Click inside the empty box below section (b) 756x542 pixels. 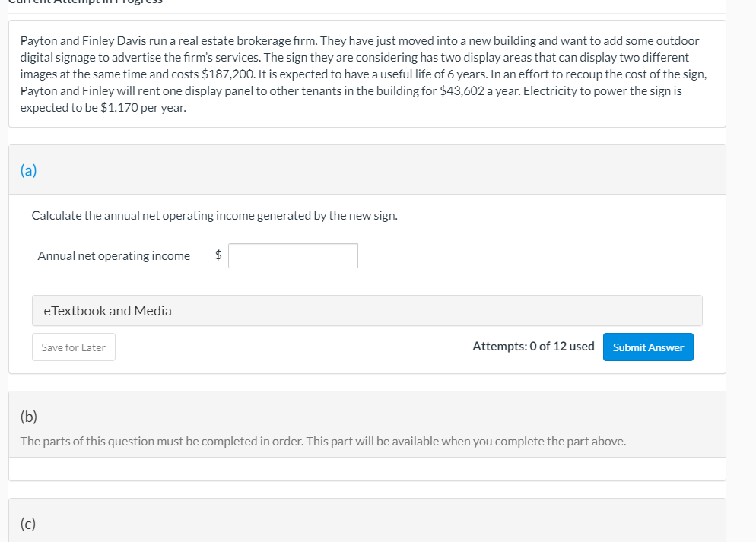point(367,469)
